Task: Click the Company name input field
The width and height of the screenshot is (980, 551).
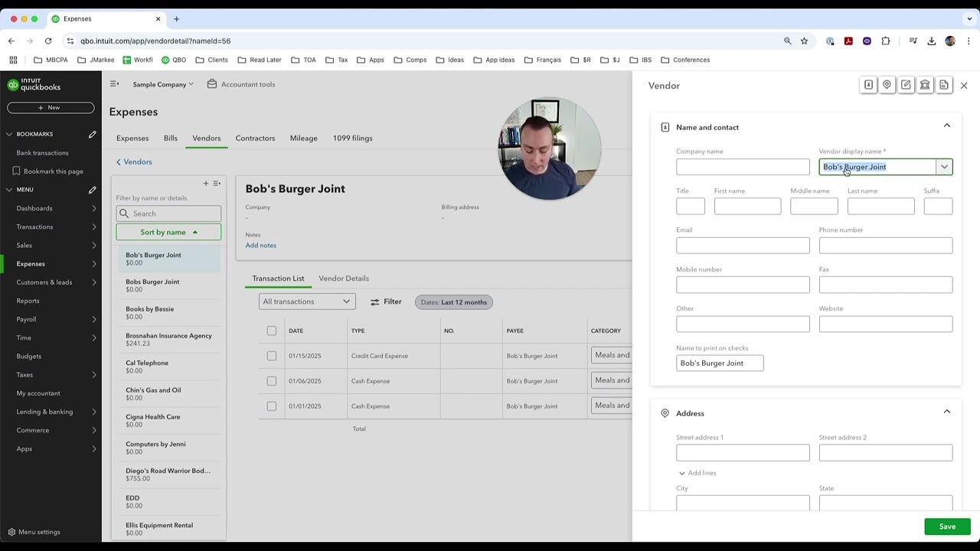Action: point(743,167)
